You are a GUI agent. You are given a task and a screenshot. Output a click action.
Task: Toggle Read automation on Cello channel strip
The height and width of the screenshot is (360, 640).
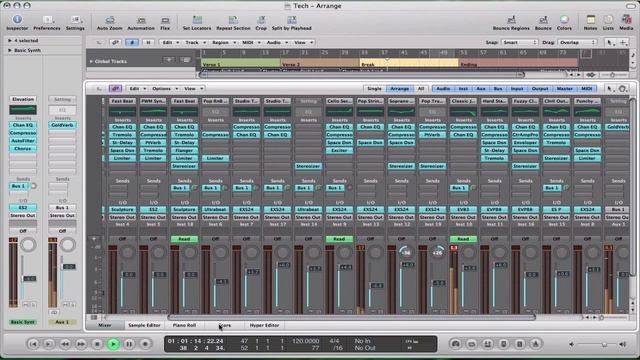pyautogui.click(x=339, y=239)
